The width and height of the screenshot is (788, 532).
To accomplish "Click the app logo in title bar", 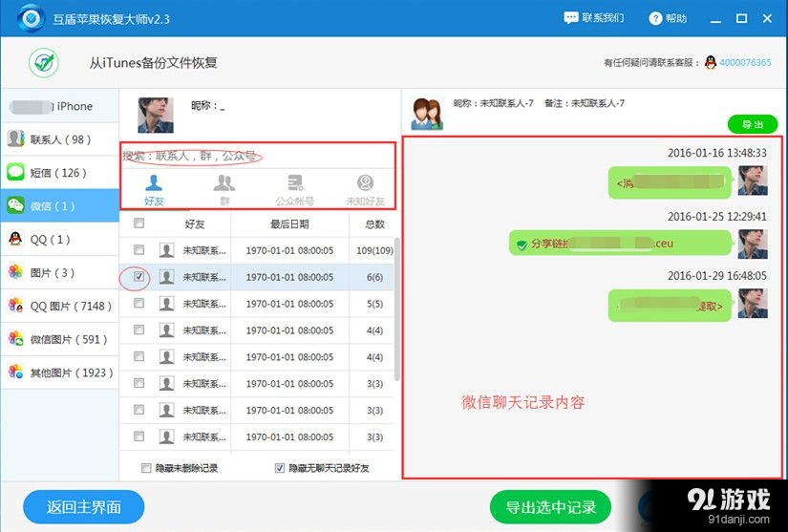I will 32,18.
